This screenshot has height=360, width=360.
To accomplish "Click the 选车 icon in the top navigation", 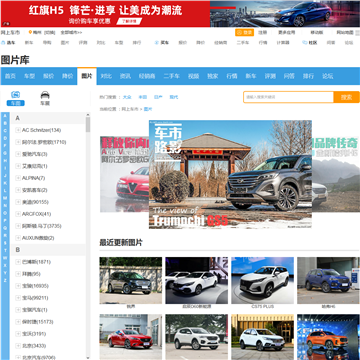I will pyautogui.click(x=3, y=43).
